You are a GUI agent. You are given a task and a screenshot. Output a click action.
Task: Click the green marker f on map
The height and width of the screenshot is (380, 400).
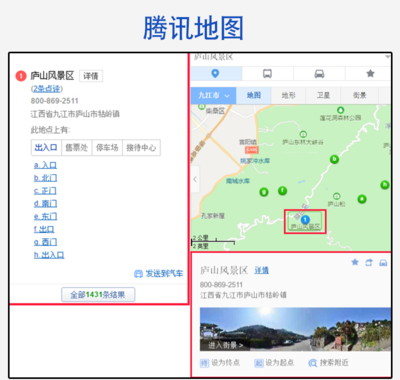(x=283, y=191)
